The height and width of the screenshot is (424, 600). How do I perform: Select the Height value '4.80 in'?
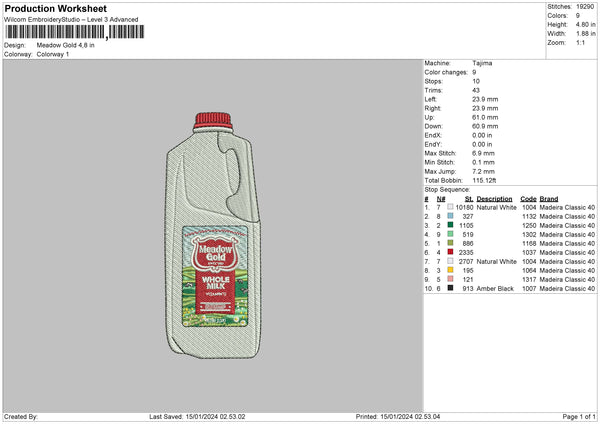(x=585, y=24)
